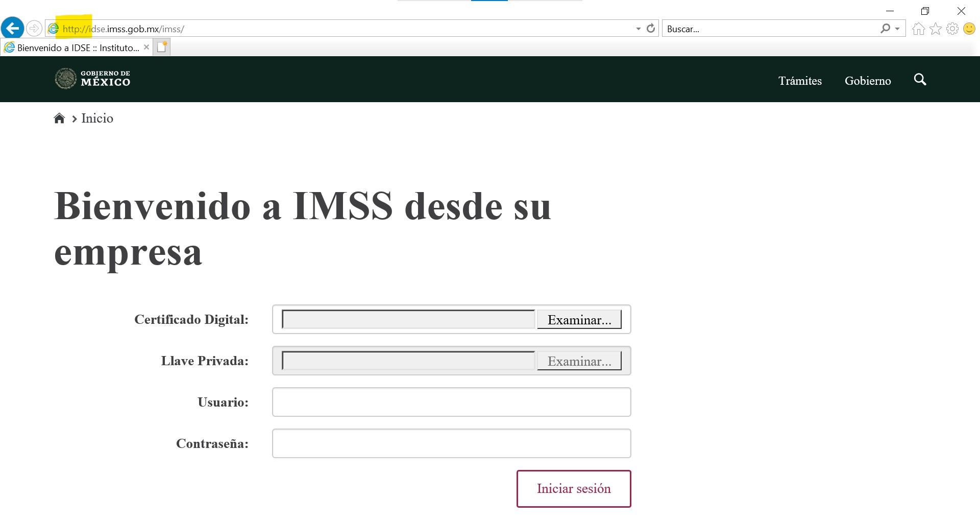This screenshot has height=521, width=980.
Task: Click the Inicio breadcrumb link
Action: [97, 119]
